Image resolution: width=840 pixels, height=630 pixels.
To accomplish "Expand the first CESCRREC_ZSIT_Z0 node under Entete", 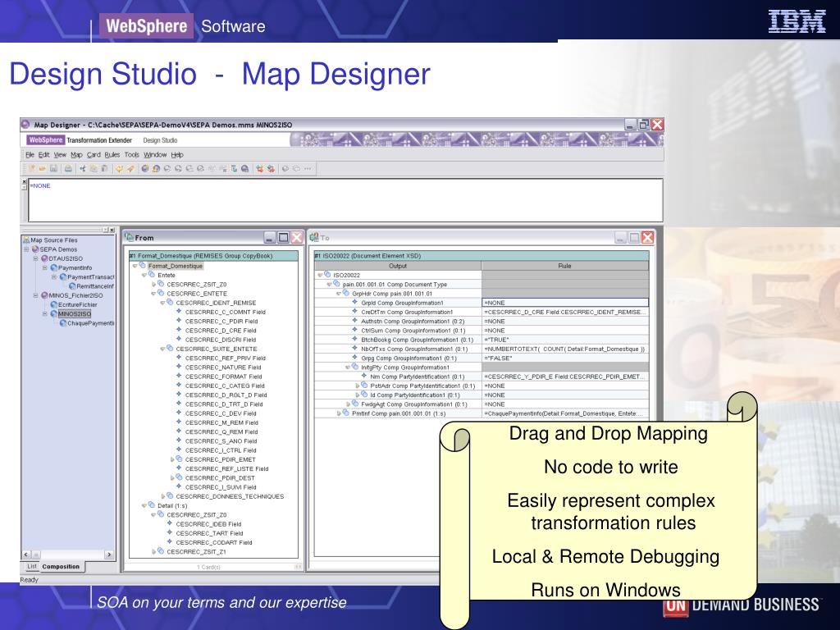I will click(x=153, y=285).
